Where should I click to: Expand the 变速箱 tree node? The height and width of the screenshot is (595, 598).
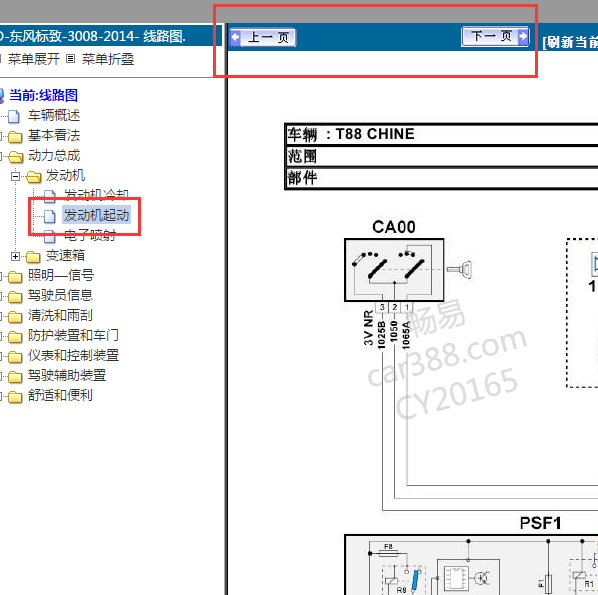pyautogui.click(x=15, y=256)
